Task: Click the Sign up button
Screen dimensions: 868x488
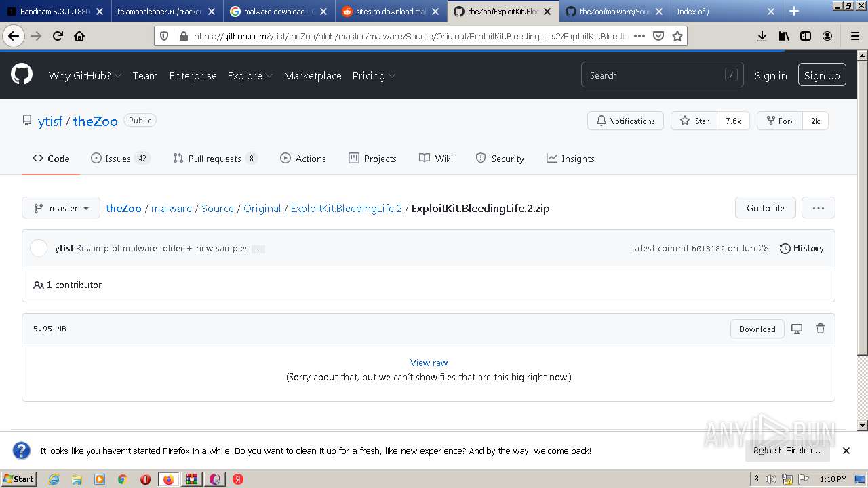Action: (x=822, y=75)
